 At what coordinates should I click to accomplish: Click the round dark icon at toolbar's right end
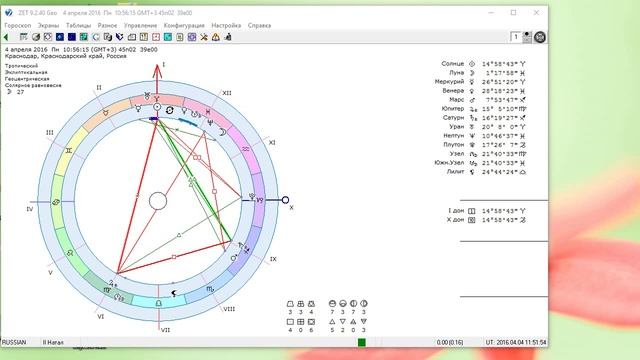click(540, 37)
